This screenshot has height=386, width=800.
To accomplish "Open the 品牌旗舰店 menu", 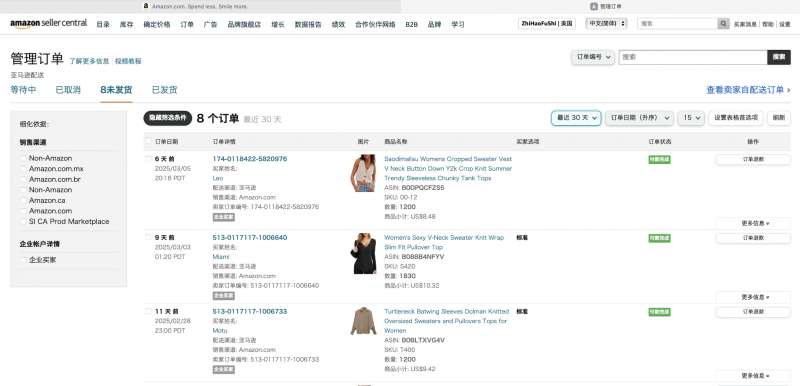I will click(x=244, y=24).
